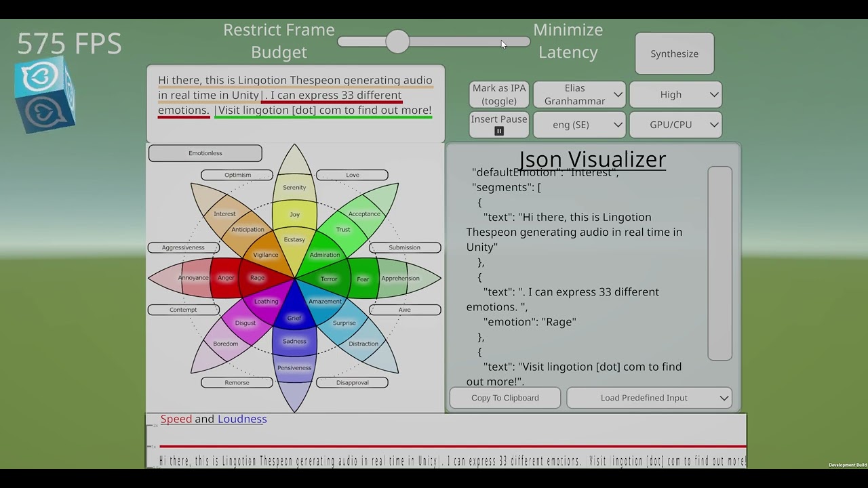Toggle the Emotionless option
868x488 pixels.
pos(205,153)
